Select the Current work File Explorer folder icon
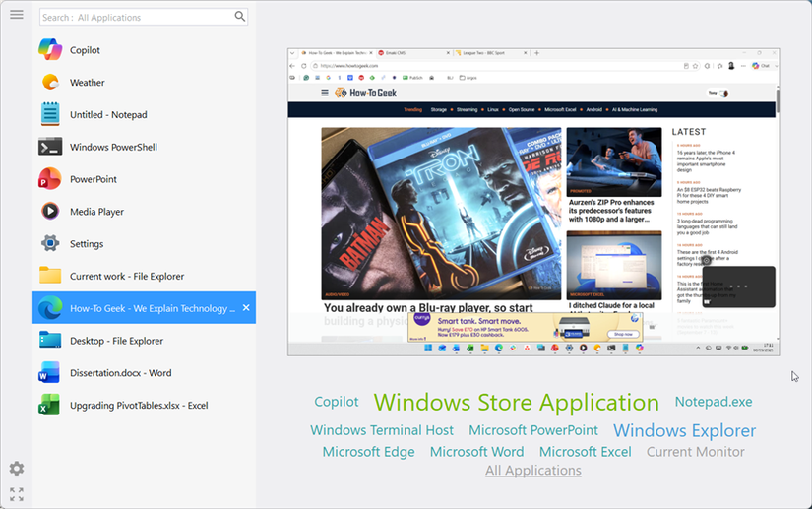812x509 pixels. [x=50, y=276]
